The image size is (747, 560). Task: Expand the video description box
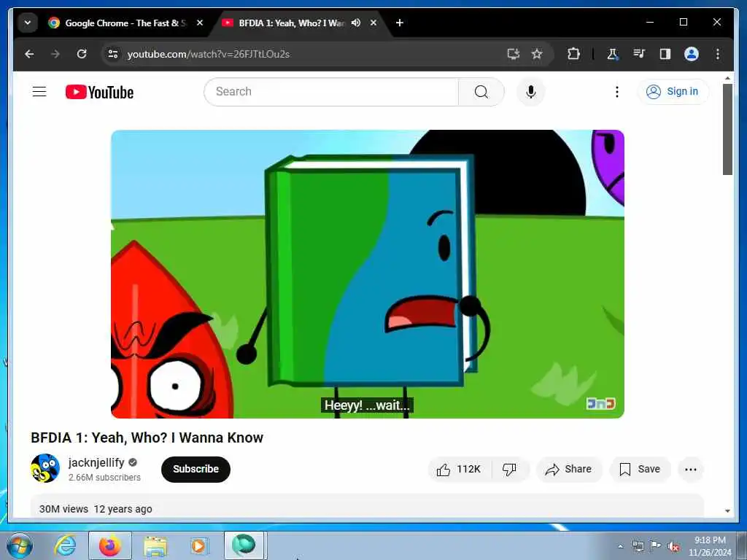click(367, 506)
